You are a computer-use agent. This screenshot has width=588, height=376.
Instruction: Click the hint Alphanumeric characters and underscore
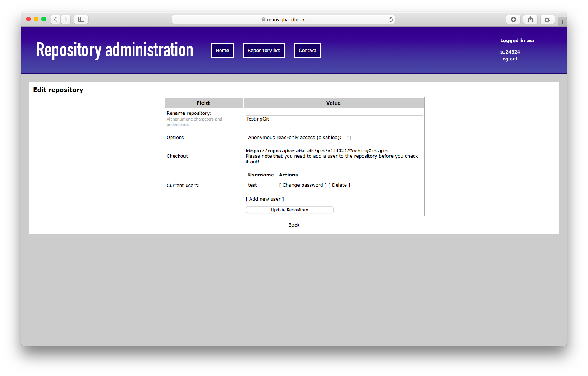tap(194, 122)
